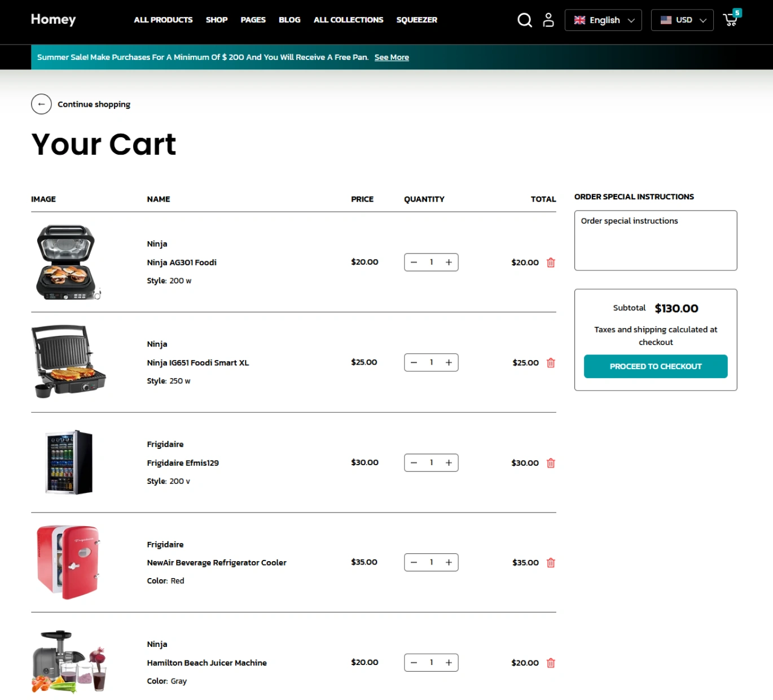Increase quantity of Ninja AG301 Foodi
Screen dimensions: 773x700
pos(449,262)
